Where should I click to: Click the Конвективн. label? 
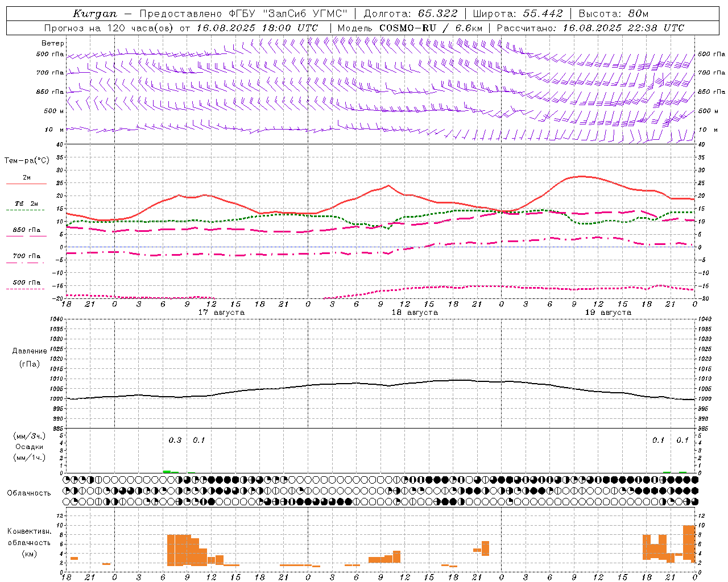[30, 531]
